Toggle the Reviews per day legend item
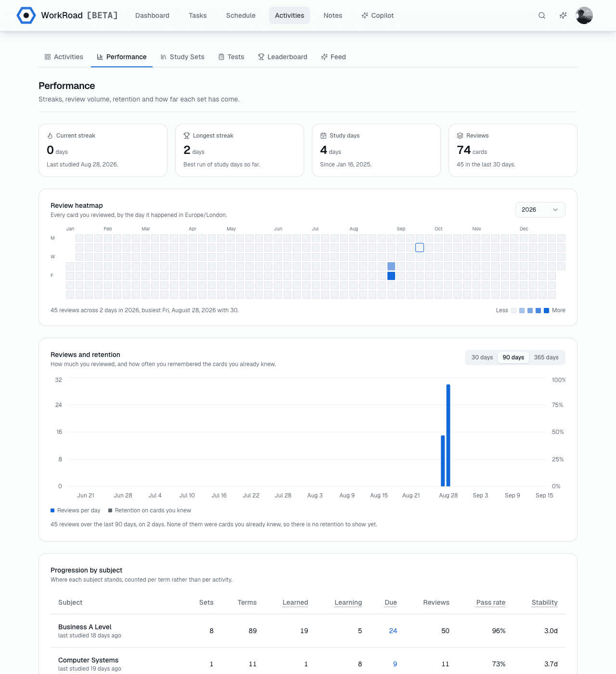 [x=76, y=510]
